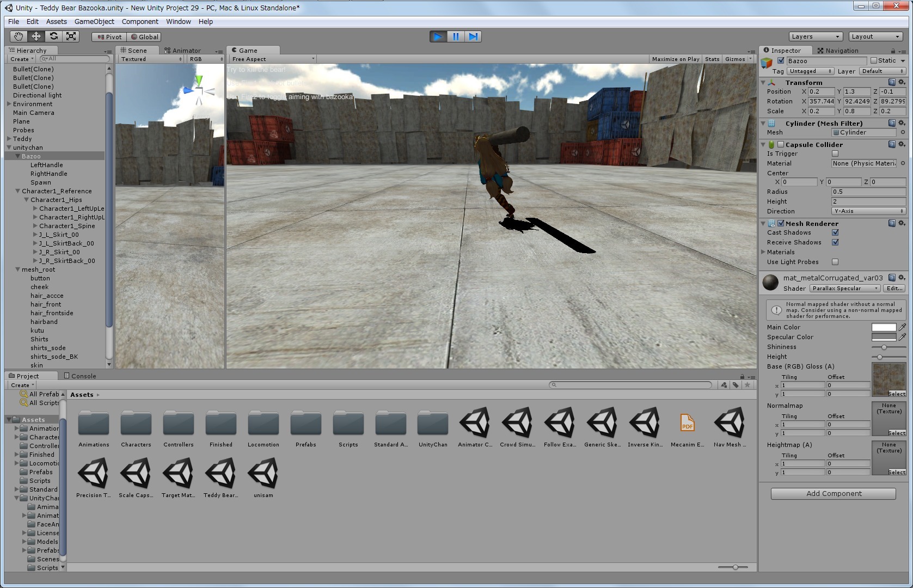This screenshot has width=913, height=588.
Task: Select the Hand tool in toolbar
Action: pyautogui.click(x=19, y=36)
